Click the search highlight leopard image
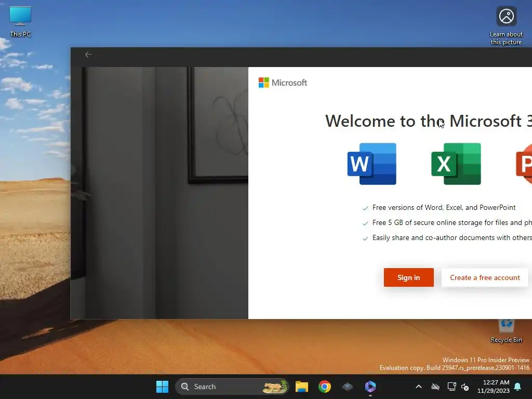Screen dimensions: 532x399 click(x=275, y=387)
